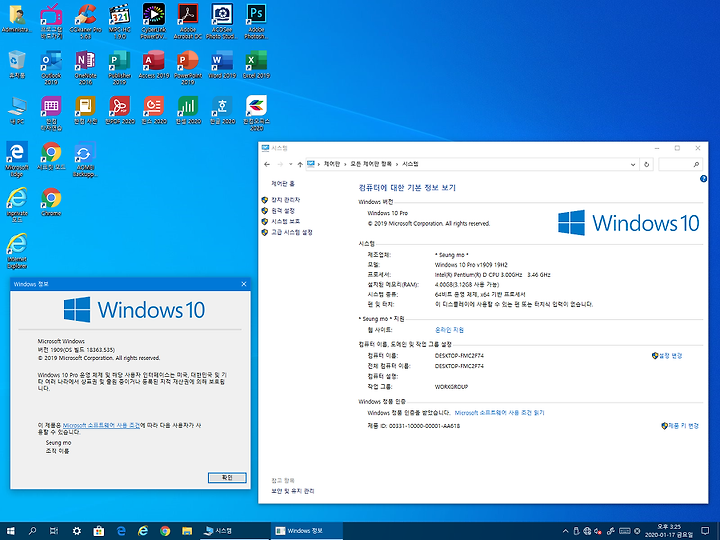This screenshot has height=540, width=720.
Task: Click the Control Panel search field
Action: (680, 164)
